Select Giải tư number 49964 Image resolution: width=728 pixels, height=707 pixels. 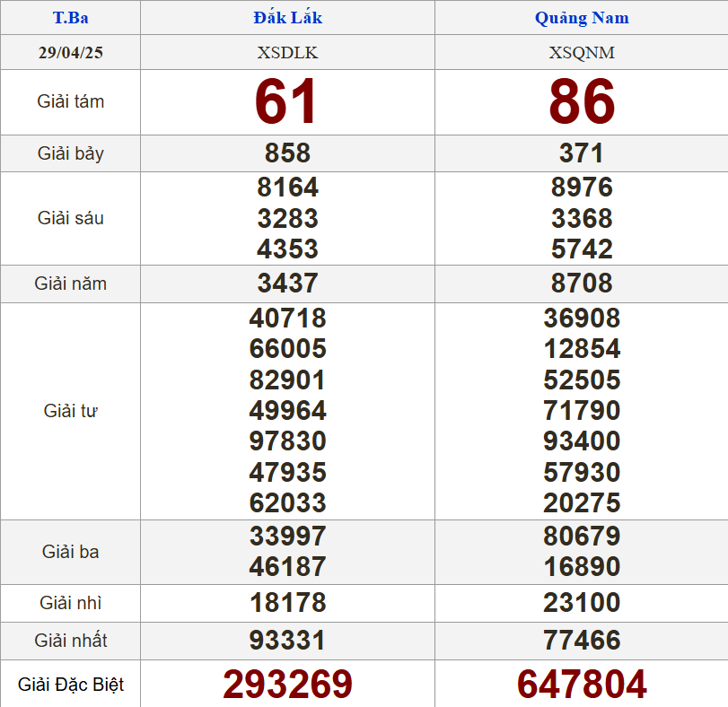tap(287, 411)
